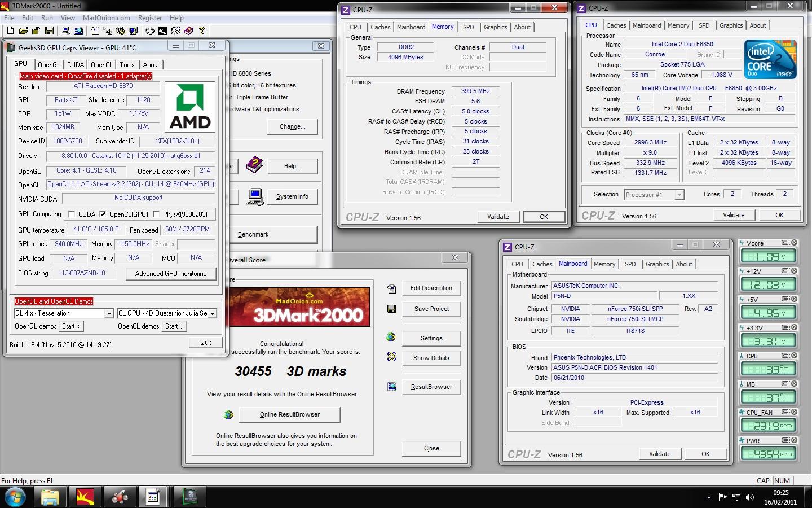Open the MadOnion.com menu

coord(107,18)
